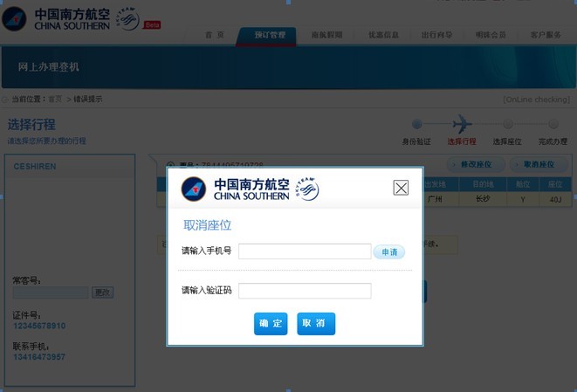Click the 身份验证 step circle
The height and width of the screenshot is (392, 577).
417,124
